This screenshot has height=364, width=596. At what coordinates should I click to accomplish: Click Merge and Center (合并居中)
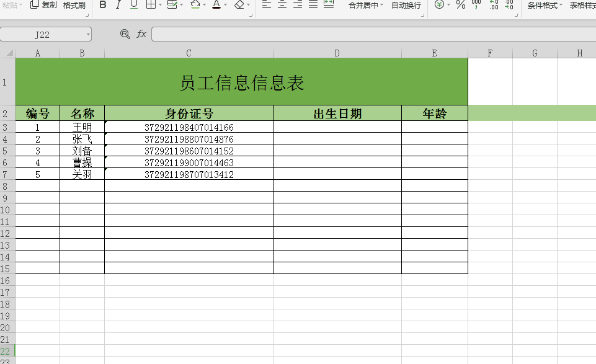(x=363, y=6)
